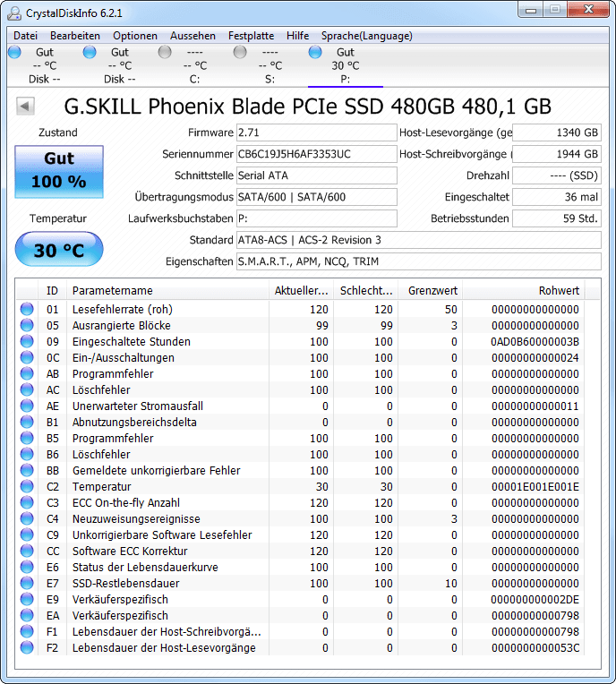
Task: Click status orb in row C2 Temperatur
Action: (27, 486)
